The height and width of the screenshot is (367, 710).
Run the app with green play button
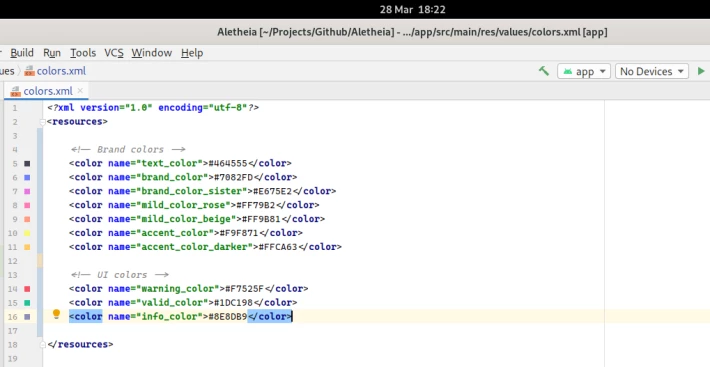[x=701, y=71]
